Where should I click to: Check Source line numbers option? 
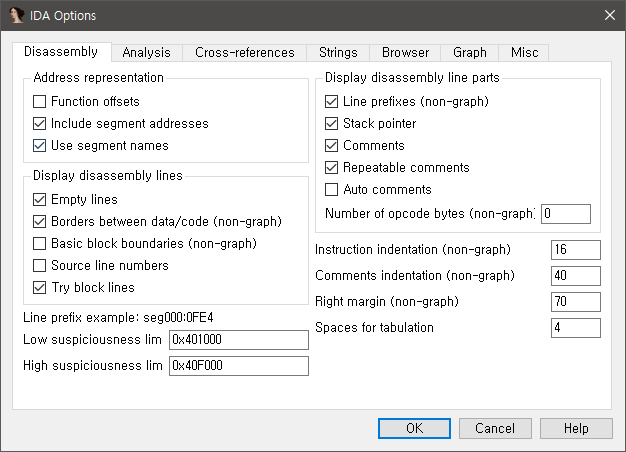click(x=39, y=266)
